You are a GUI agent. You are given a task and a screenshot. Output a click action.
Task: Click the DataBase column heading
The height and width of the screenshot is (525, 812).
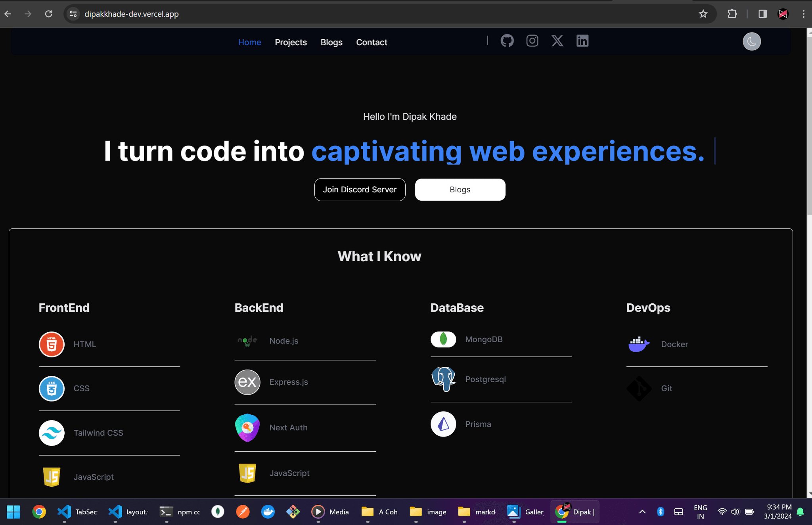point(457,308)
